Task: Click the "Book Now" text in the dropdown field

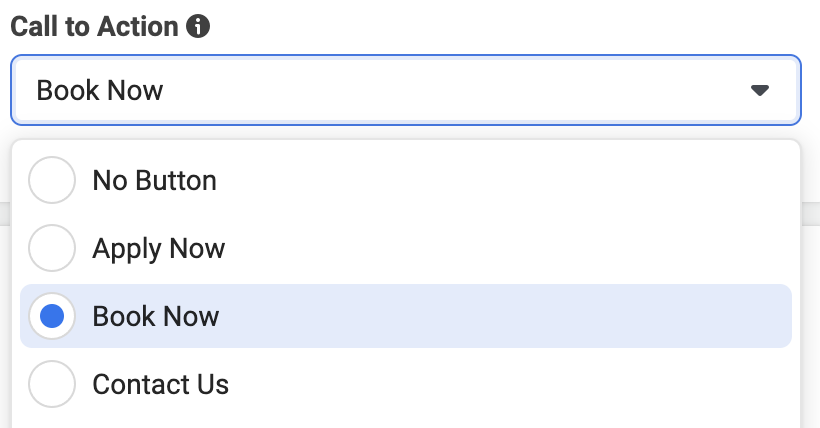Action: [100, 91]
